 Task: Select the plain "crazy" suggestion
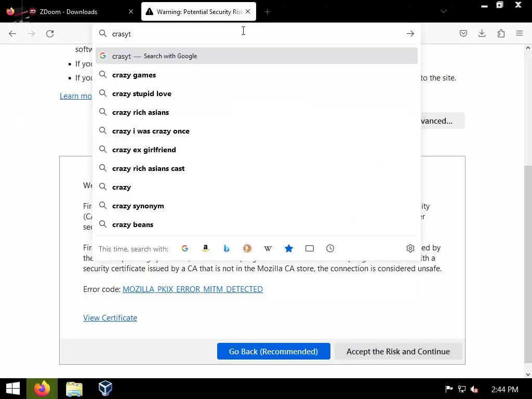257,187
